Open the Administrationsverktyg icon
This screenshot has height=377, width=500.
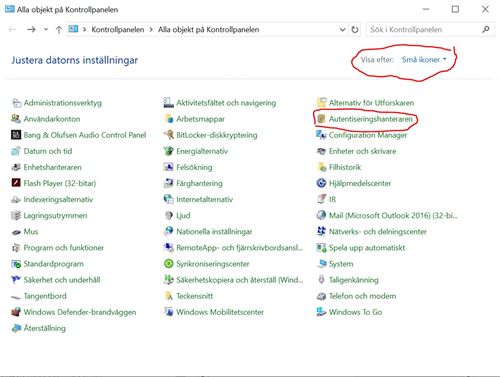pyautogui.click(x=16, y=103)
